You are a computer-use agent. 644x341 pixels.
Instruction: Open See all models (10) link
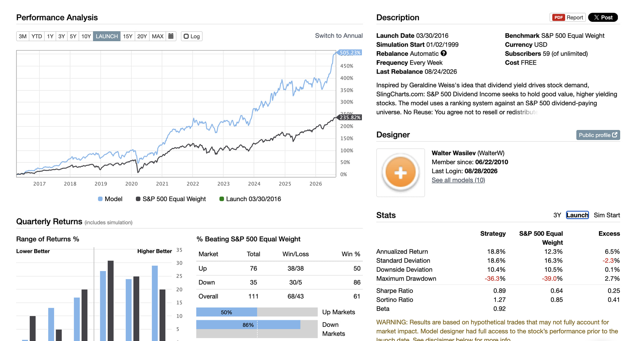(458, 180)
